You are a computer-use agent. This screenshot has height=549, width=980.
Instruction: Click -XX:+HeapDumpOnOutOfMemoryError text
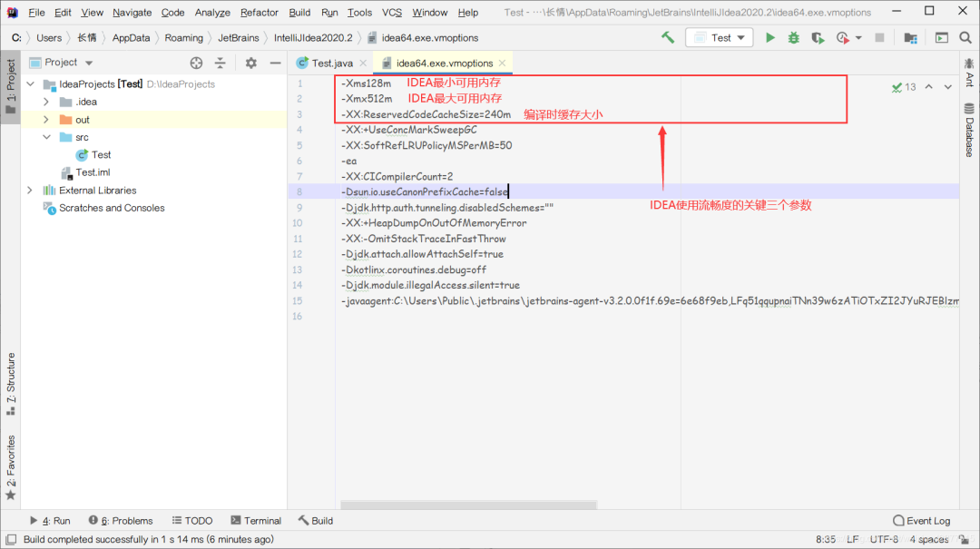coord(434,222)
